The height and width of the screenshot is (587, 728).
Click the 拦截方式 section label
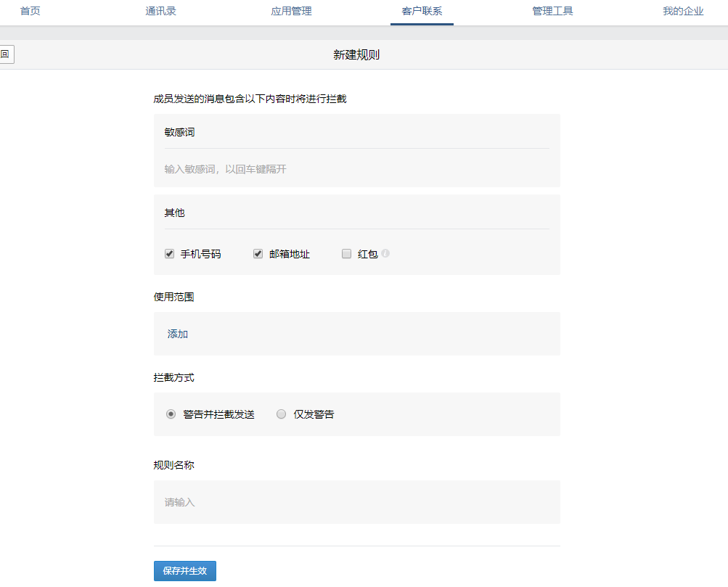pos(173,378)
